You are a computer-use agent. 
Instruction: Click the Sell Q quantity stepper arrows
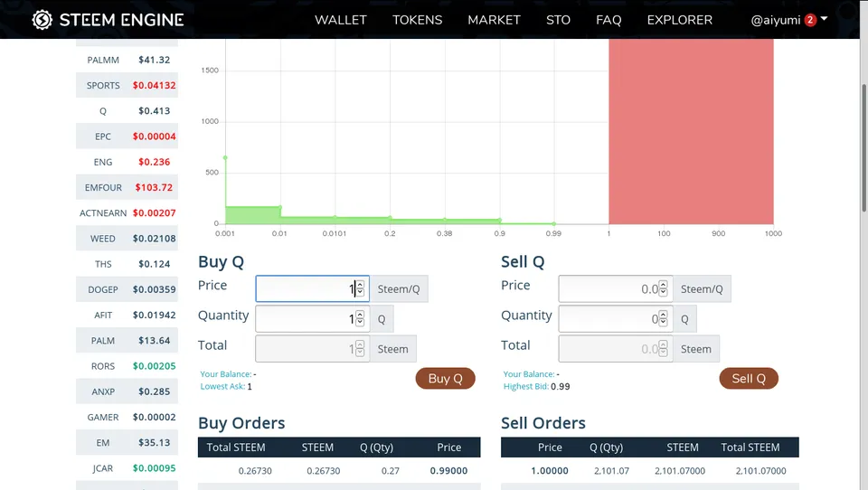[663, 319]
